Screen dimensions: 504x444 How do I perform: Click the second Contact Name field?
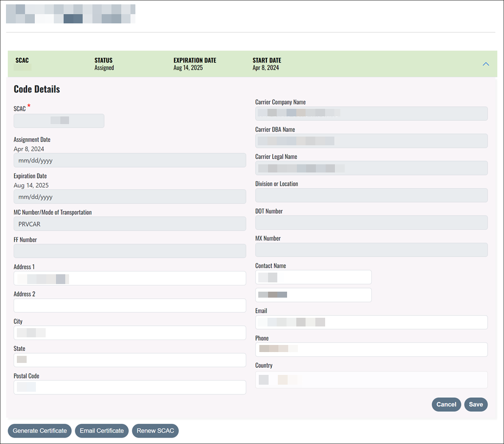tap(313, 295)
